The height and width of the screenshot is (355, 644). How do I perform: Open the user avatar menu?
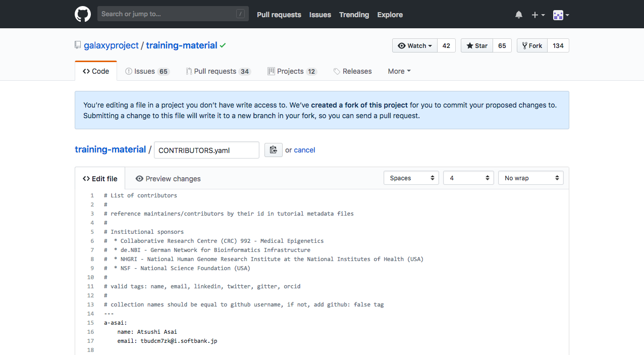tap(561, 15)
